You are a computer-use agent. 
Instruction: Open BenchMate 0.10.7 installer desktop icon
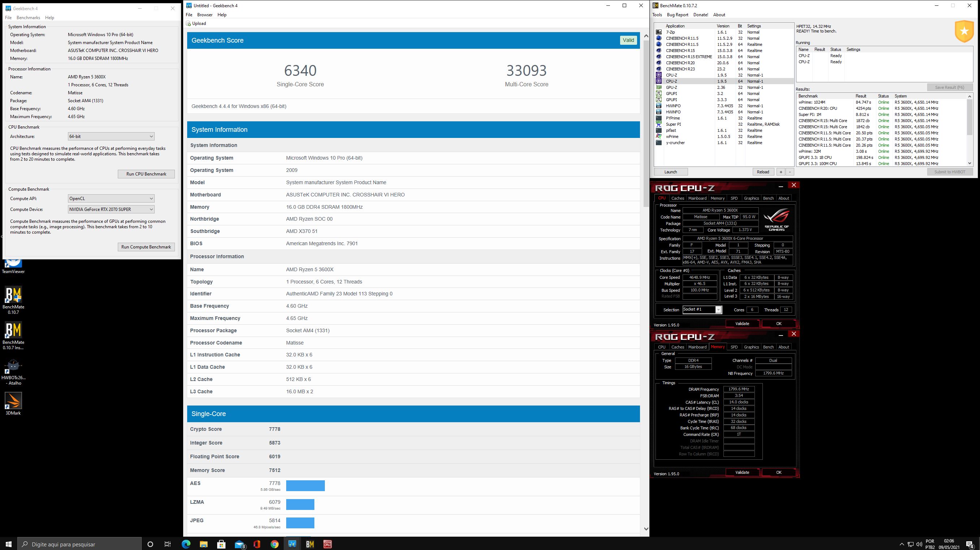(13, 335)
